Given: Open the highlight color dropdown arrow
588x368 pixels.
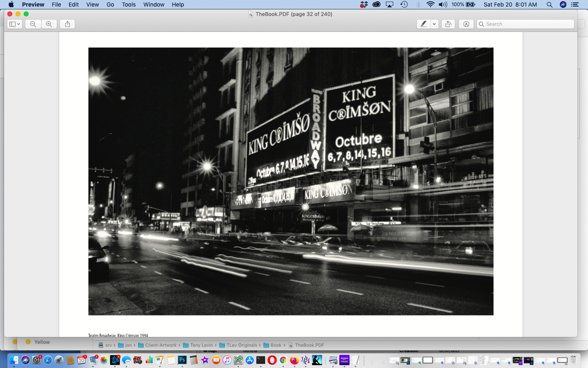Looking at the screenshot, I should pos(434,24).
